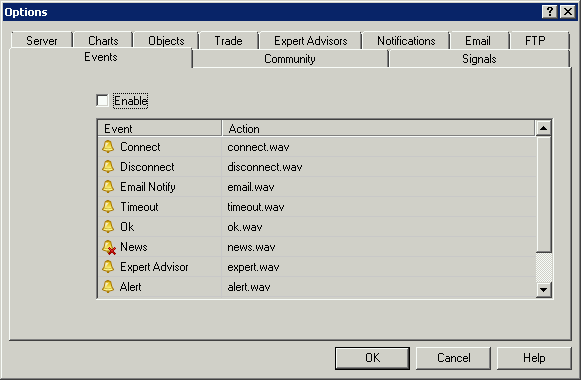Click the scroll up arrow of events list
Image resolution: width=581 pixels, height=380 pixels.
[544, 128]
